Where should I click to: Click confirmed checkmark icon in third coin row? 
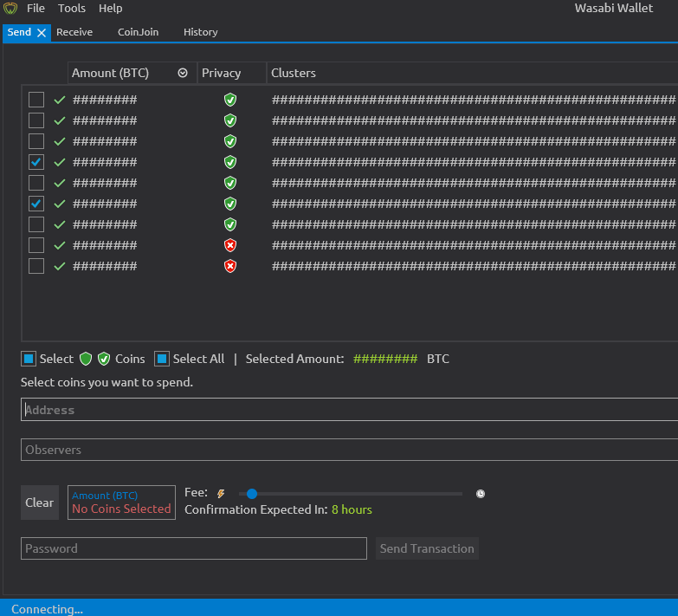click(x=60, y=141)
